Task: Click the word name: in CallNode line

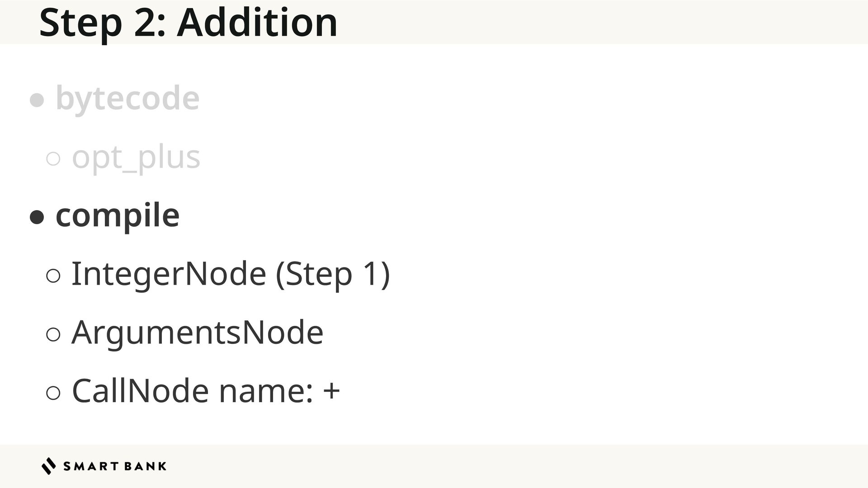Action: 266,391
